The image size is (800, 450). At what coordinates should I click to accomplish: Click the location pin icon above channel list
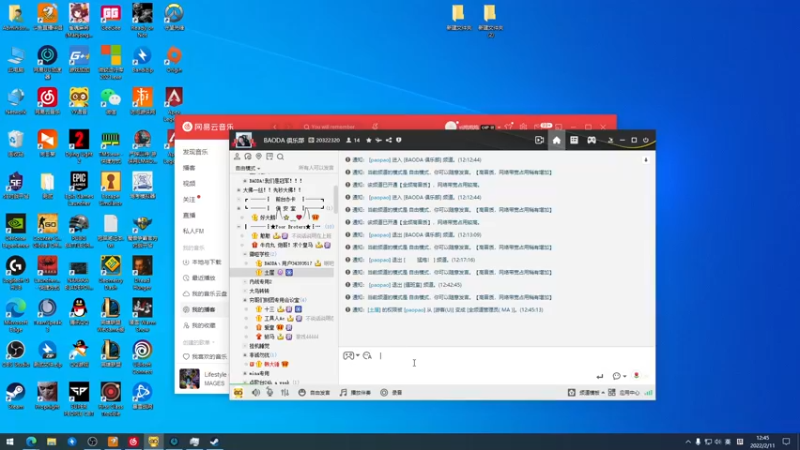coord(259,157)
